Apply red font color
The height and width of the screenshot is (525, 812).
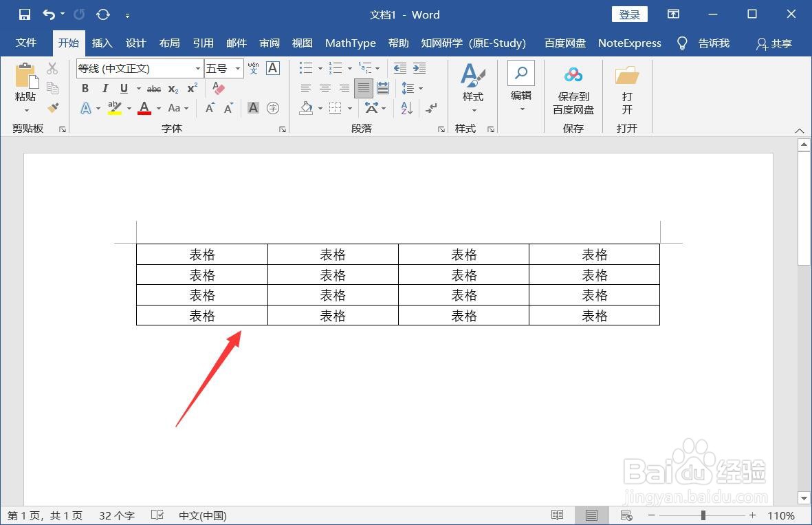144,108
